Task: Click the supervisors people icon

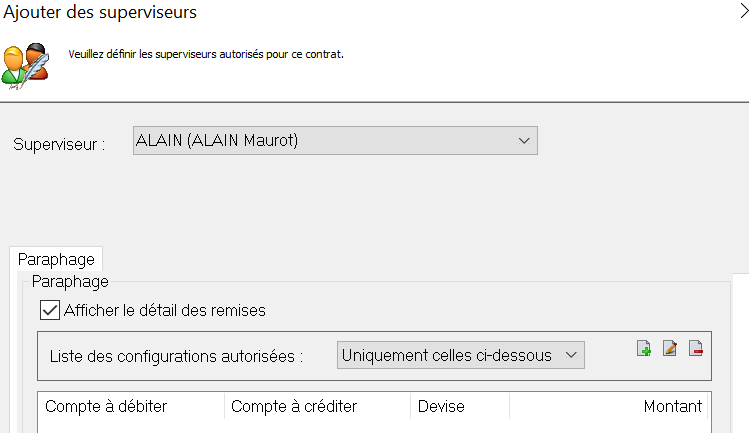Action: point(26,63)
